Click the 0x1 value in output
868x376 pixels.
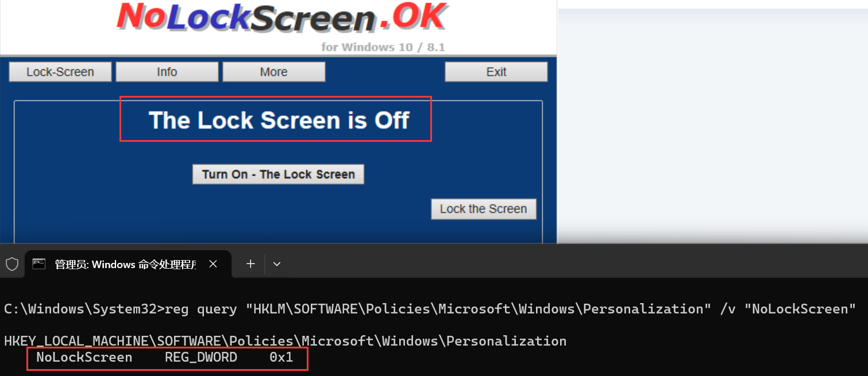[281, 357]
